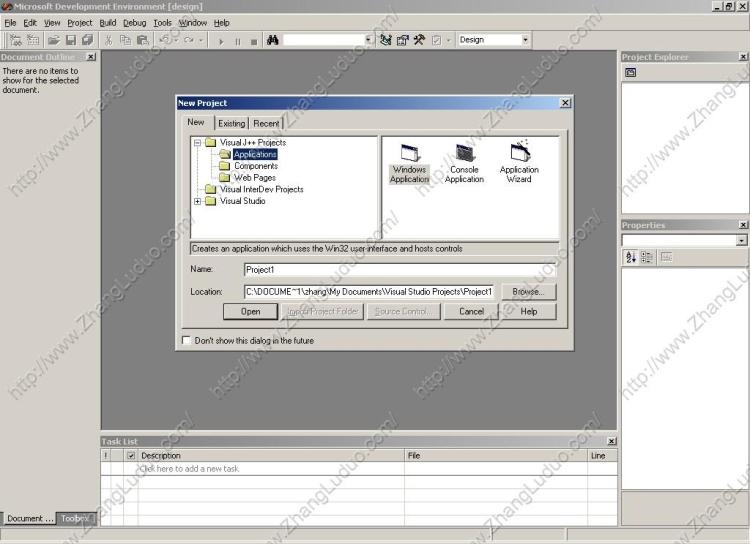Open the Task List toolbar dropdown arrow
750x544 pixels.
[x=448, y=40]
